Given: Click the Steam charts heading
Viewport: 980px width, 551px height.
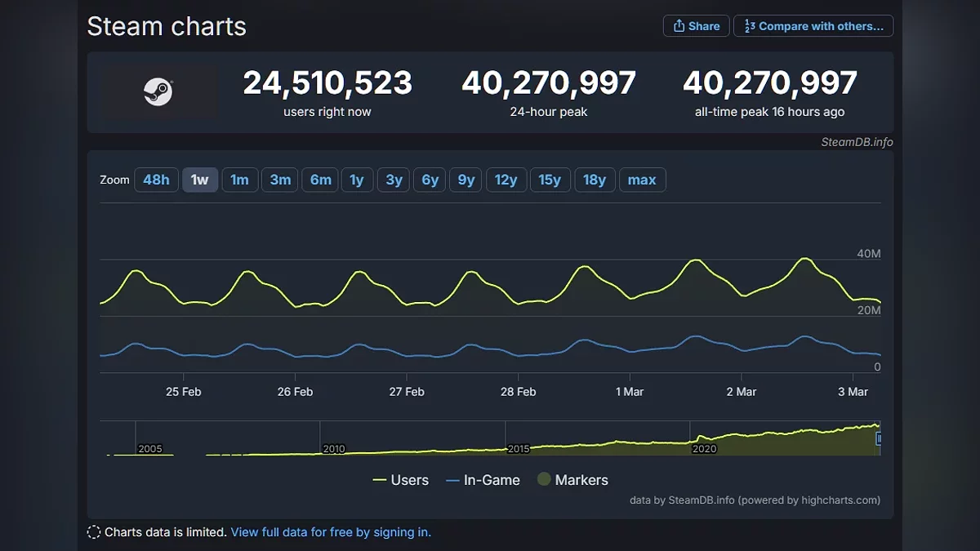Looking at the screenshot, I should tap(167, 26).
